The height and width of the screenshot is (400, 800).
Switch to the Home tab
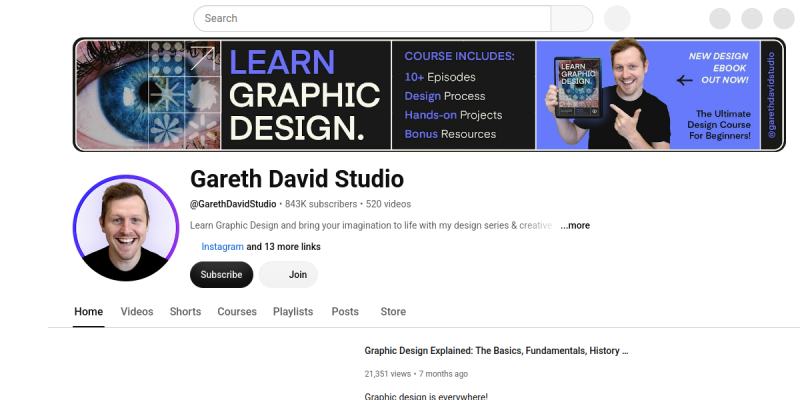point(89,312)
